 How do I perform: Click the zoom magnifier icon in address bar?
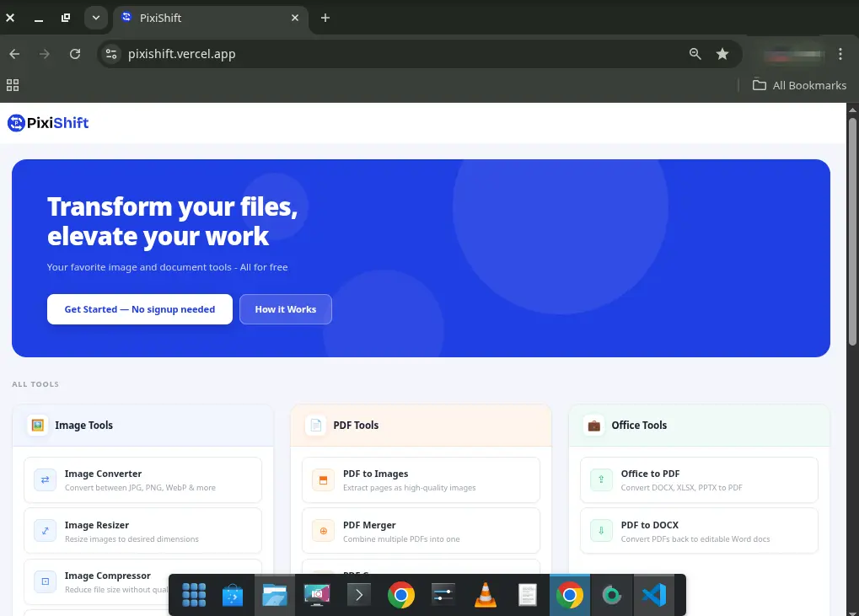coord(695,54)
